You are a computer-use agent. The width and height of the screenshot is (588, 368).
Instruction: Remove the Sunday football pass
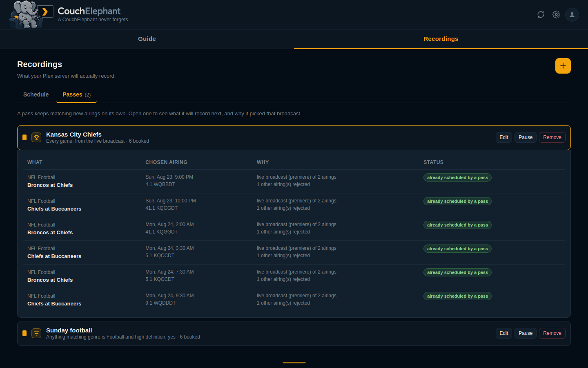(552, 333)
